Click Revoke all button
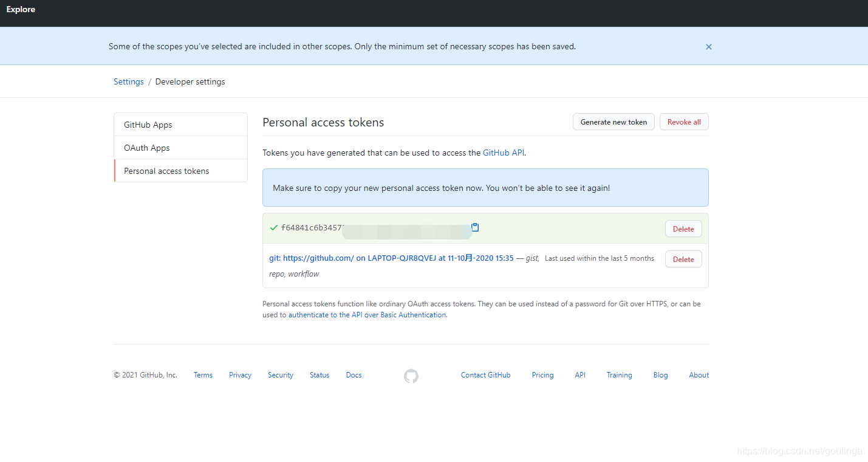 click(684, 122)
